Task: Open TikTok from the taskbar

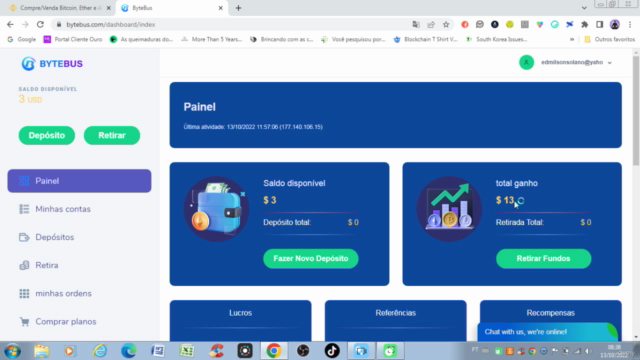Action: tap(332, 351)
